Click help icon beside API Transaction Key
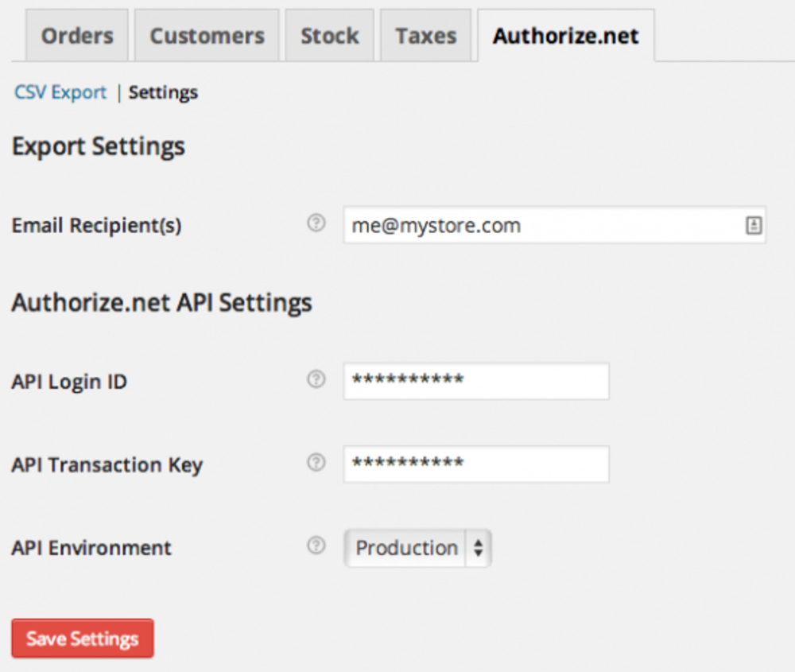This screenshot has height=672, width=795. click(x=316, y=463)
